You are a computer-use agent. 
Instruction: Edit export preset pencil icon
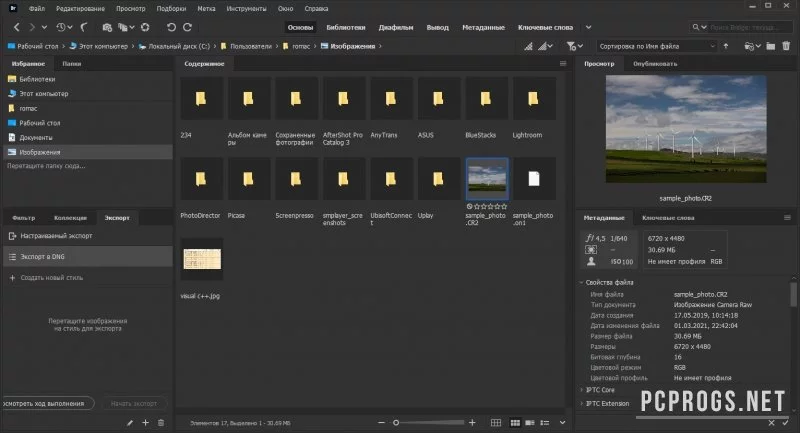[x=130, y=423]
